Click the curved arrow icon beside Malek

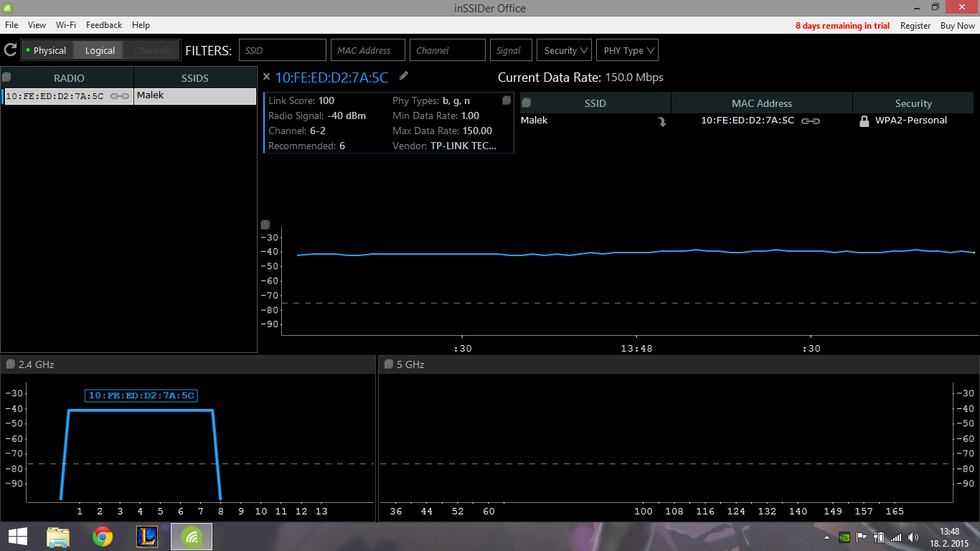(x=661, y=122)
